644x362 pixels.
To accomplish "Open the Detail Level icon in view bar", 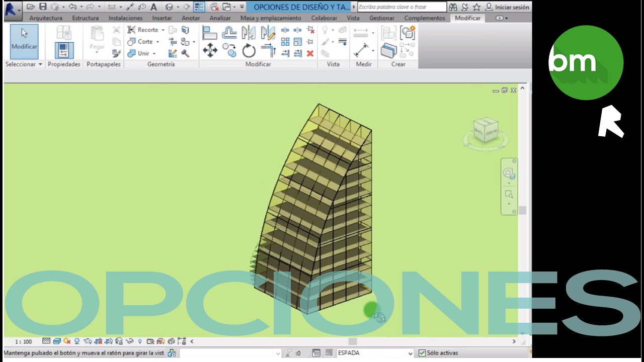I will [46, 341].
